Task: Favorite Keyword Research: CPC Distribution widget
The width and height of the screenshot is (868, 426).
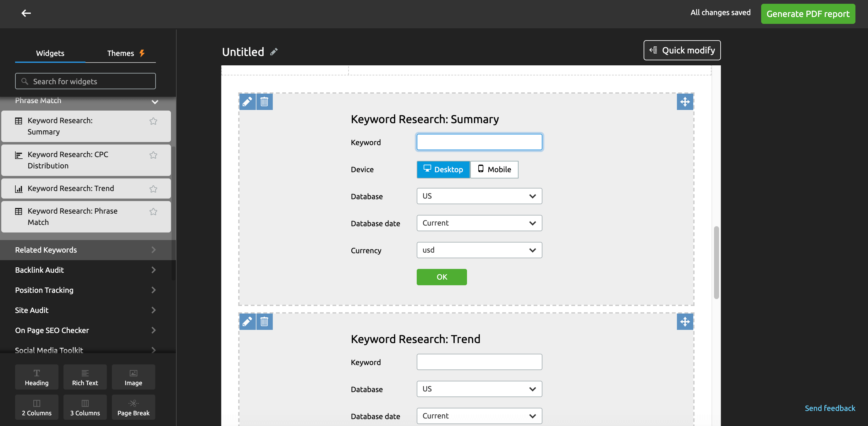Action: click(x=153, y=155)
